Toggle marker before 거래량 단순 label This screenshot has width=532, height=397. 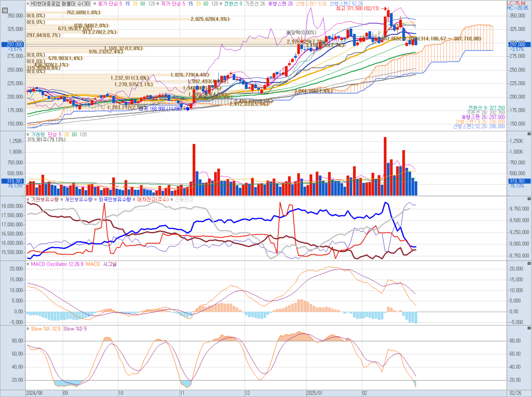[x=28, y=134]
